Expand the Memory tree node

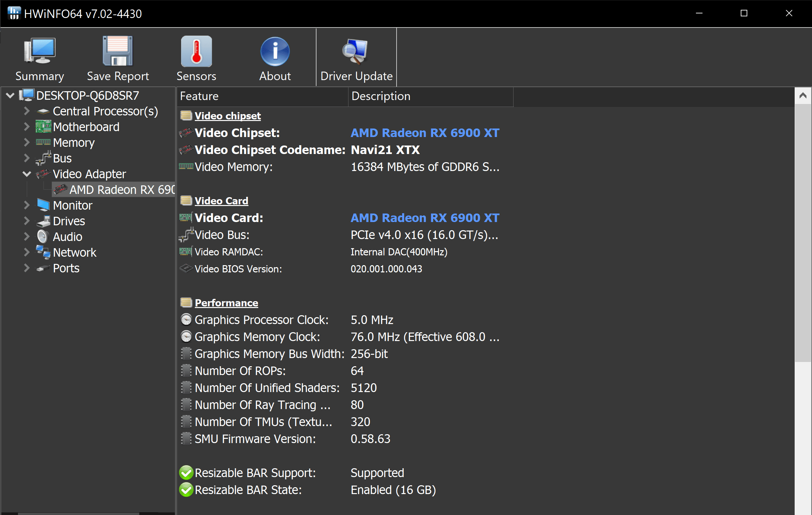pos(26,143)
